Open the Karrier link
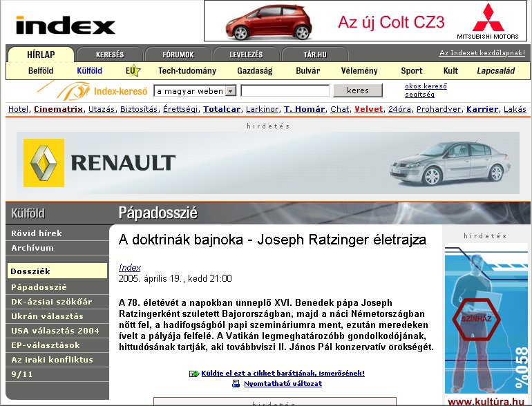This screenshot has height=406, width=532. 482,109
